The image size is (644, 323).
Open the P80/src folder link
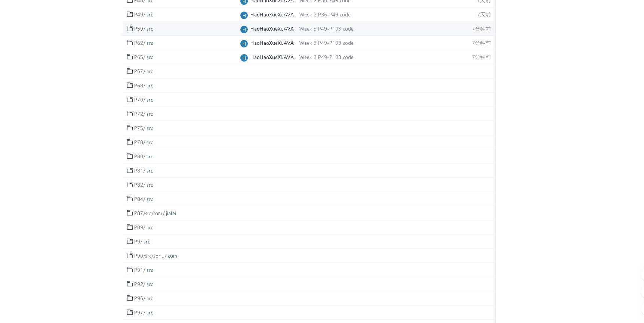[x=144, y=156]
